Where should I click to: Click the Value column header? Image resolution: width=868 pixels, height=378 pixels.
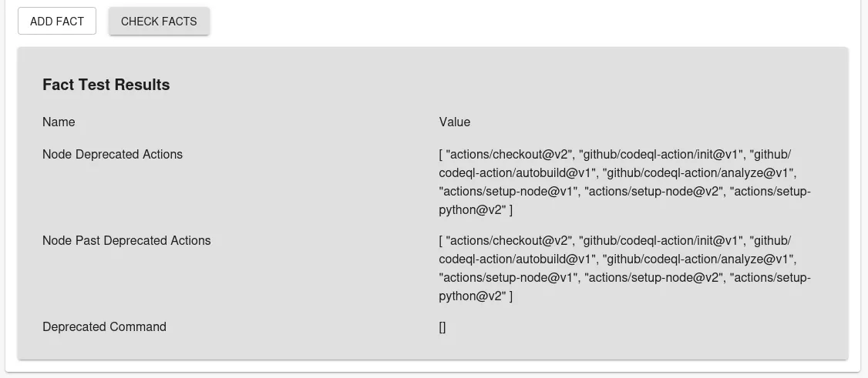(x=454, y=122)
